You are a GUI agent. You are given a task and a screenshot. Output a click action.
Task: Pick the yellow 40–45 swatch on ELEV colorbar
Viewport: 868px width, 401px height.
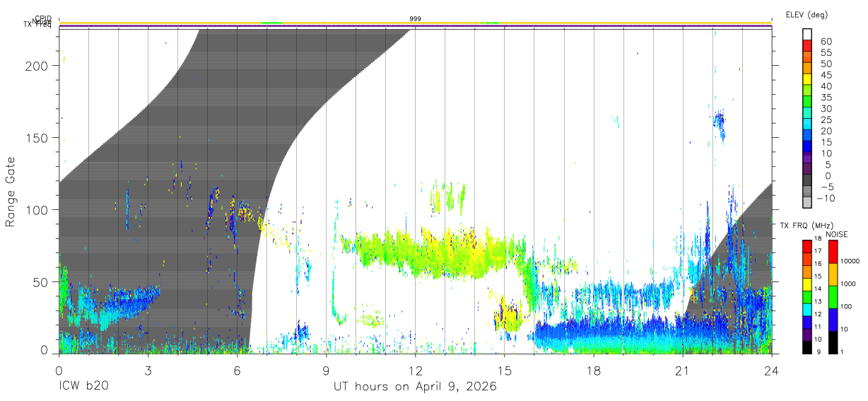(x=808, y=81)
